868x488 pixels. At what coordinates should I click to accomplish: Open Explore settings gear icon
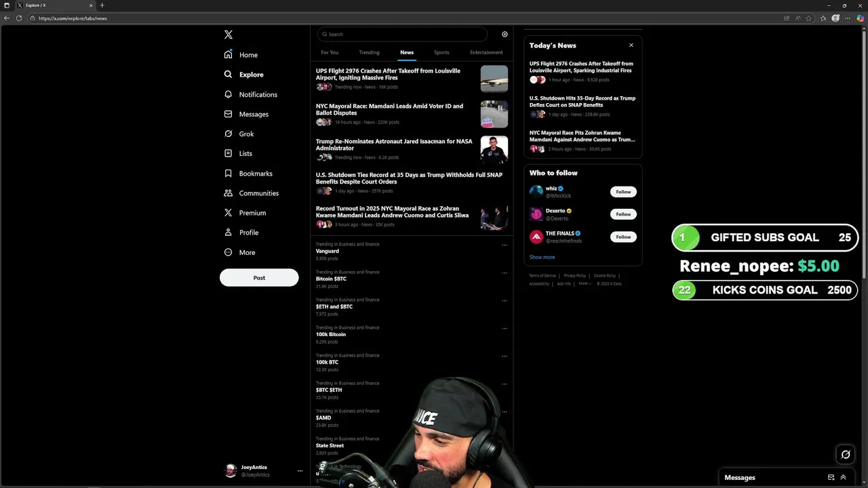point(505,34)
